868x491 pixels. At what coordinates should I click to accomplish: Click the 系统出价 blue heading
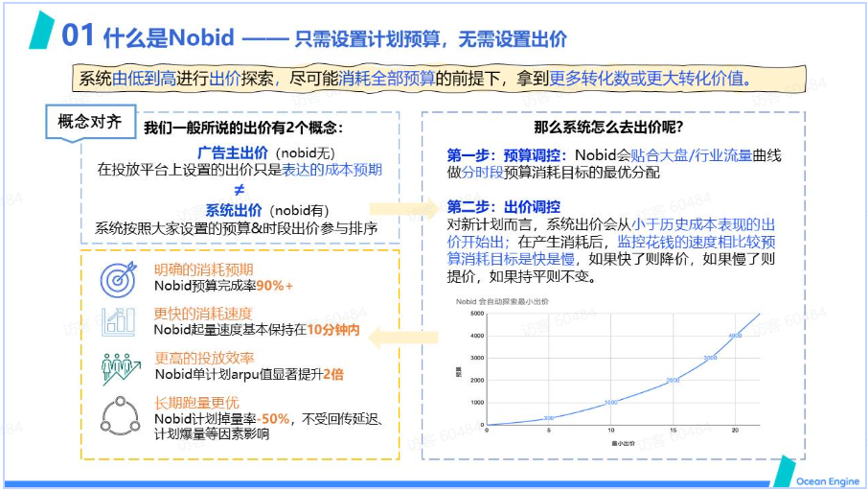coord(234,210)
